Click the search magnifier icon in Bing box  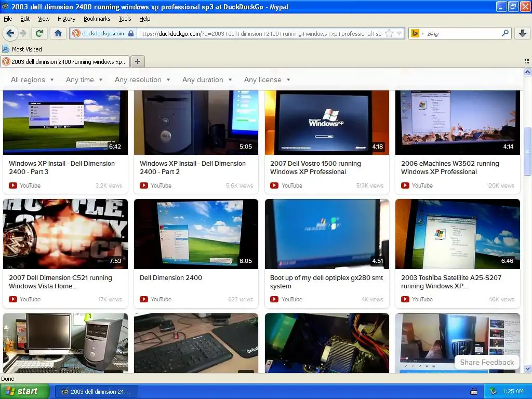pyautogui.click(x=505, y=33)
